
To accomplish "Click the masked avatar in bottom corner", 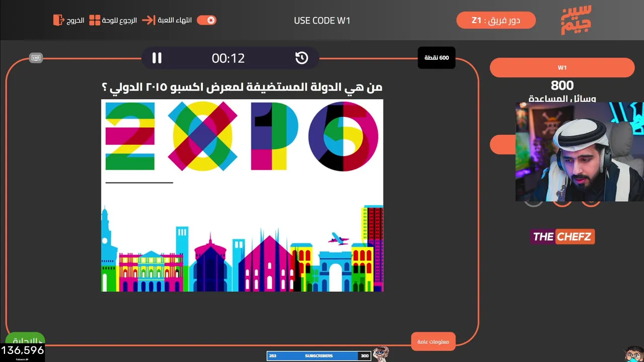I will pyautogui.click(x=633, y=353).
